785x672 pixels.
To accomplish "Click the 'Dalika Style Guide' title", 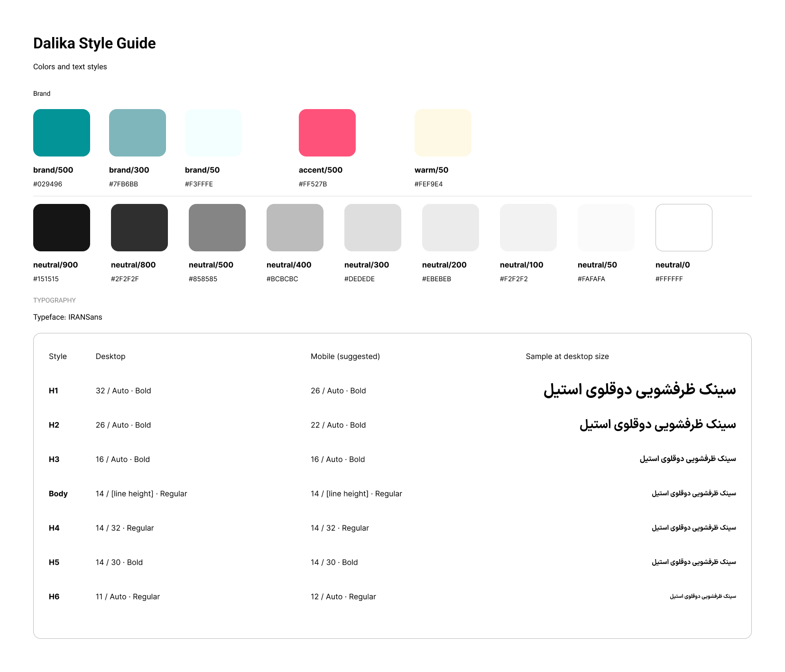I will (94, 43).
